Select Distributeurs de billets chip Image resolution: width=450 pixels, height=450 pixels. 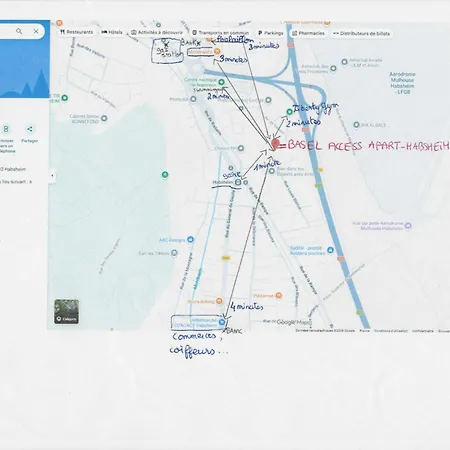coord(361,34)
